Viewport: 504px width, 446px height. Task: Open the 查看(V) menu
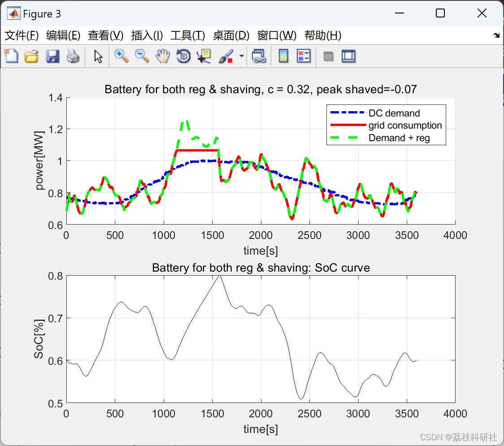106,35
